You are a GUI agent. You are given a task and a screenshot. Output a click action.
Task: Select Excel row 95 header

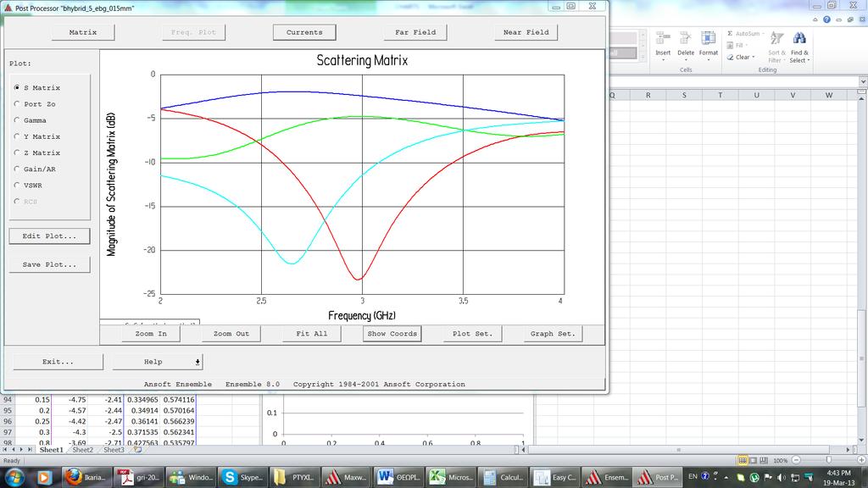click(7, 411)
